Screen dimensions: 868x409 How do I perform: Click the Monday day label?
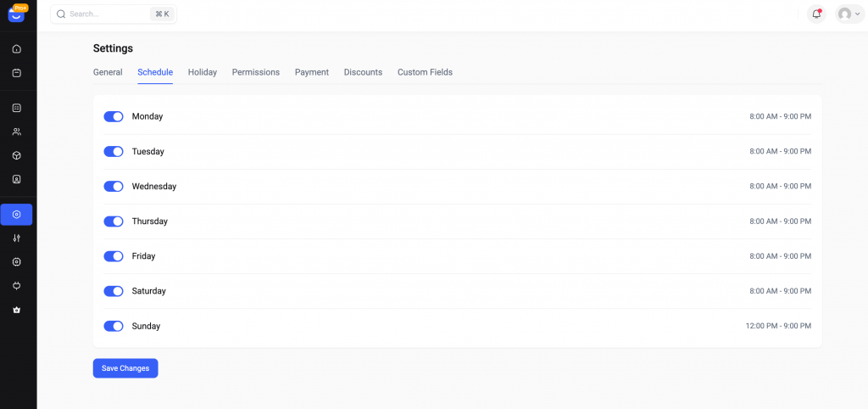pyautogui.click(x=147, y=116)
